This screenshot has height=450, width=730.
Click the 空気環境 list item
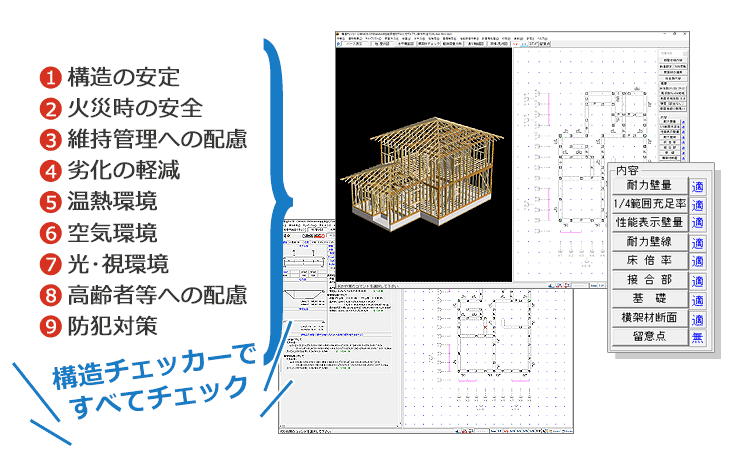pos(99,233)
